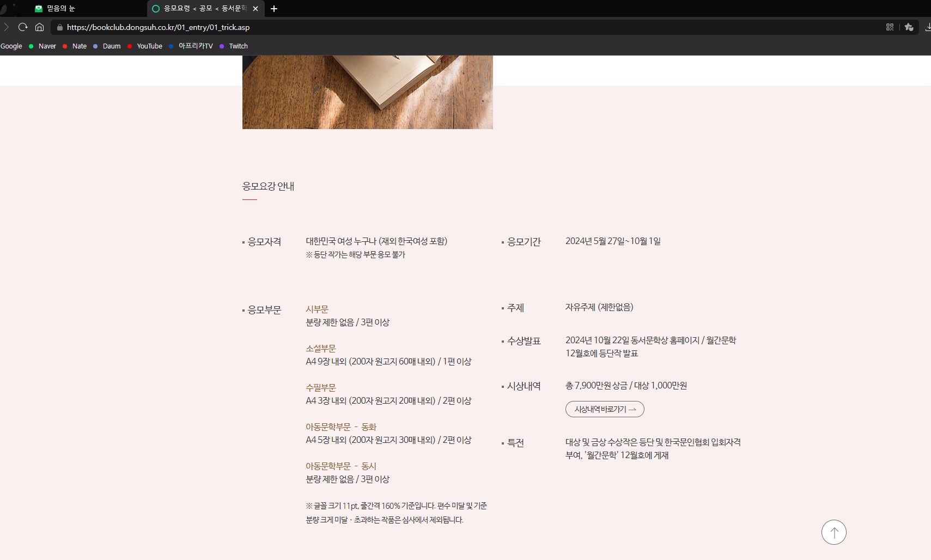Open the Google bookmark

click(x=11, y=46)
